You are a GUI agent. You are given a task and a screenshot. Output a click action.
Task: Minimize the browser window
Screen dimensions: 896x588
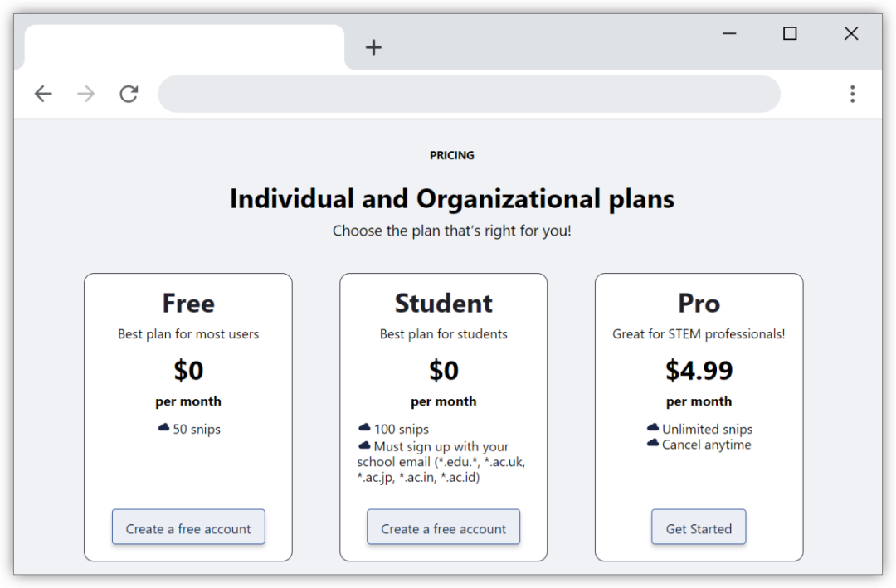click(x=729, y=34)
